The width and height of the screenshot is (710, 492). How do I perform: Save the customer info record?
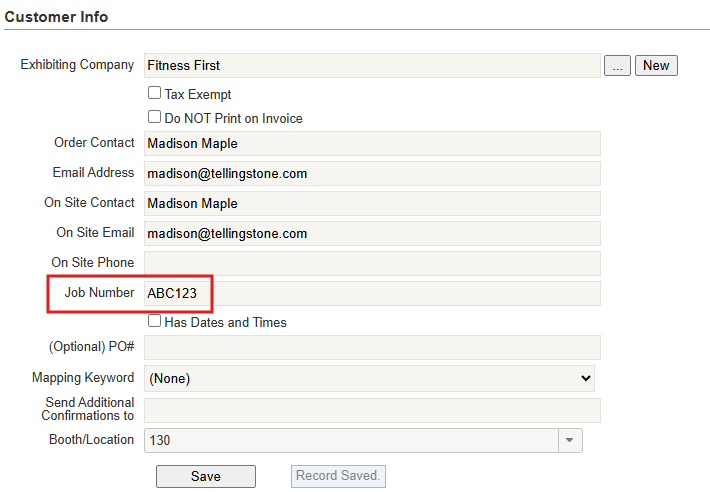205,476
